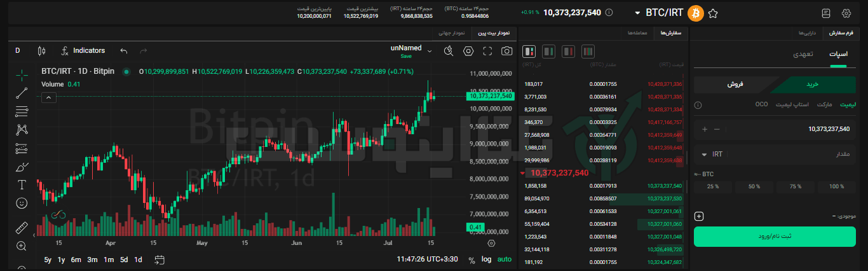Select the pattern drawing tool

point(22,130)
